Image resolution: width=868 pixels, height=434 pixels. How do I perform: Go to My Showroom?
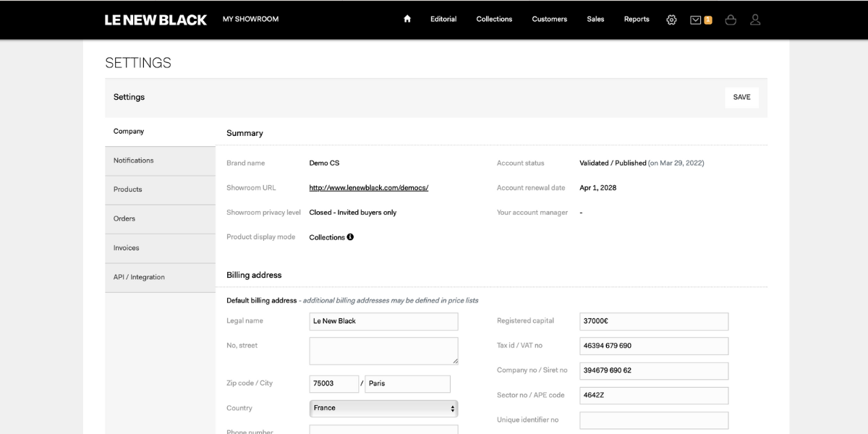[x=250, y=20]
